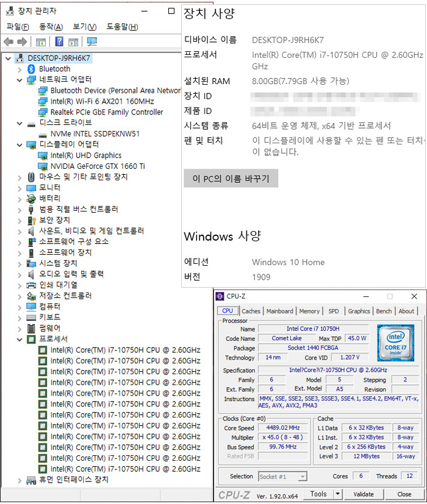Click the Tools button in CPU-Z
Image resolution: width=427 pixels, height=504 pixels.
(318, 494)
